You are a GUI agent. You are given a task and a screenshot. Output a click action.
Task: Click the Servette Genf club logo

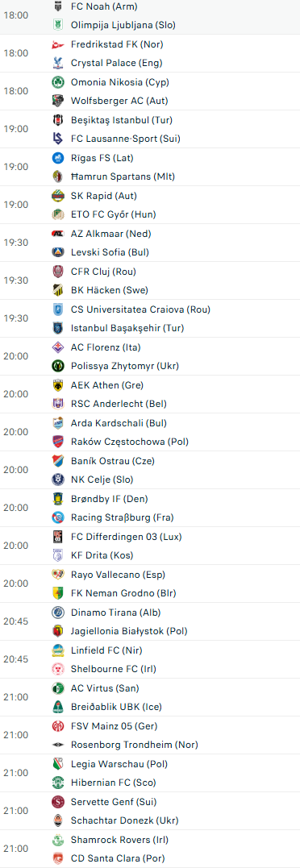click(57, 802)
